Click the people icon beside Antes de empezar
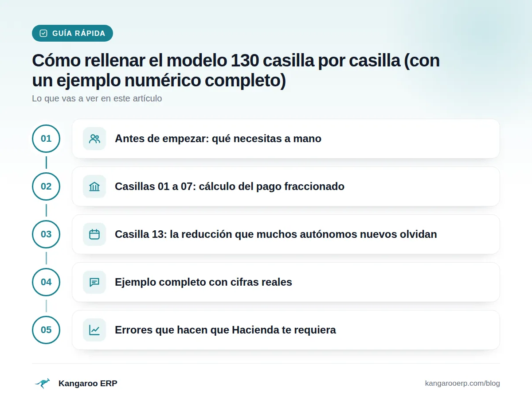532x415 pixels. pyautogui.click(x=94, y=139)
